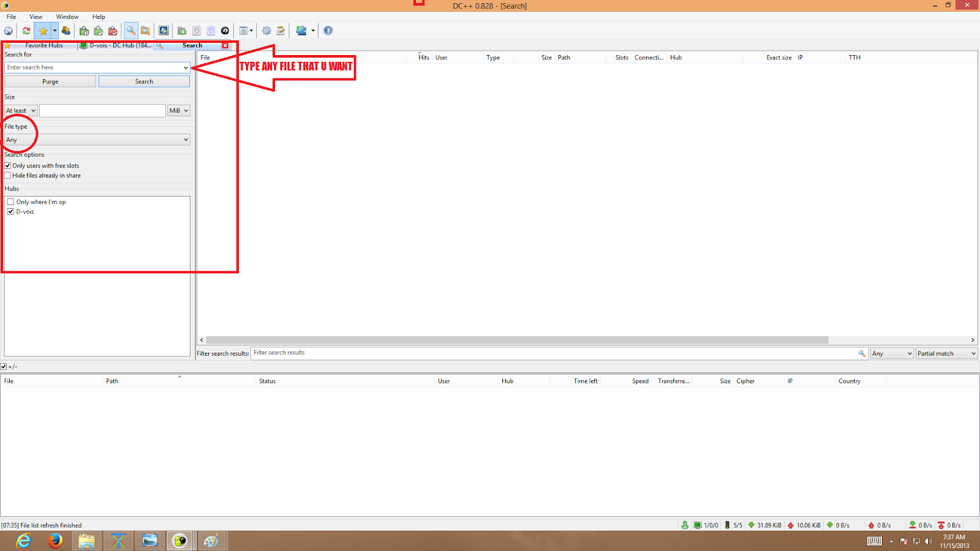Click the green user status bar icon

(685, 525)
